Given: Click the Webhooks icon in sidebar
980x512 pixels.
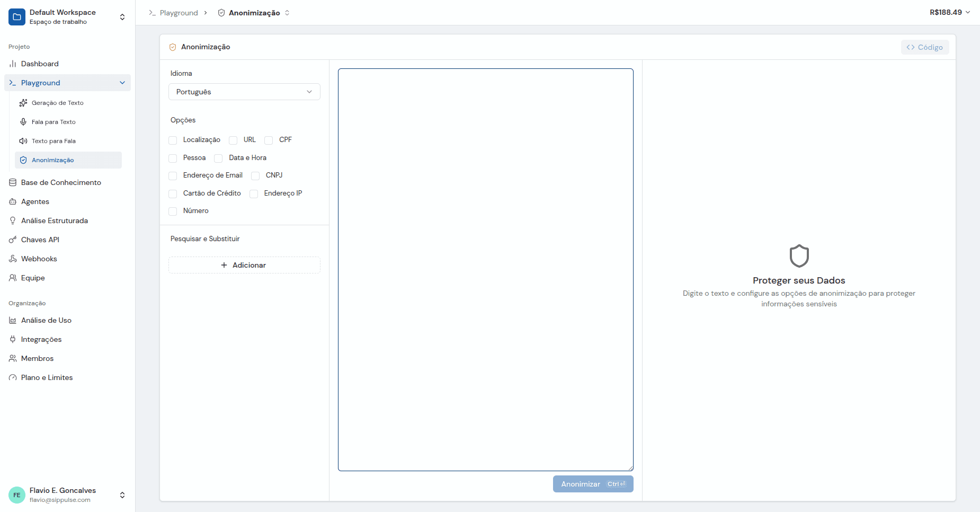Looking at the screenshot, I should pos(13,259).
